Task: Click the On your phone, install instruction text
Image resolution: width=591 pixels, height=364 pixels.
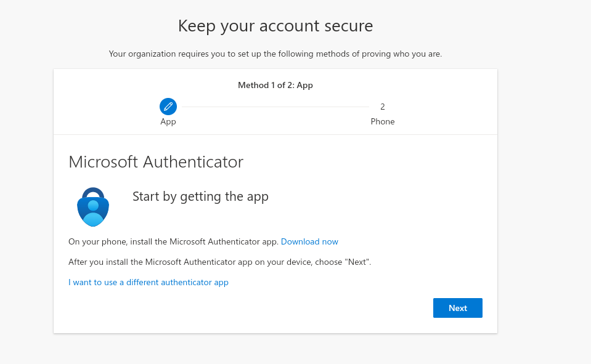Action: pos(173,241)
